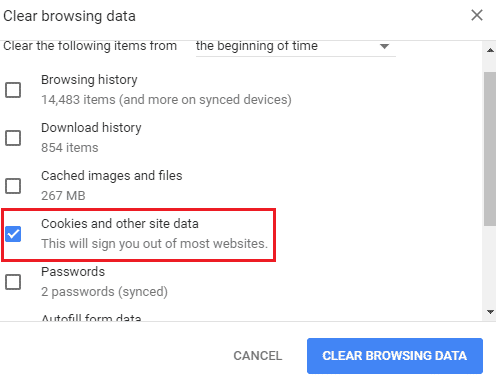Click the CLEAR BROWSING DATA button
Viewport: 496px width, 380px height.
pyautogui.click(x=395, y=356)
